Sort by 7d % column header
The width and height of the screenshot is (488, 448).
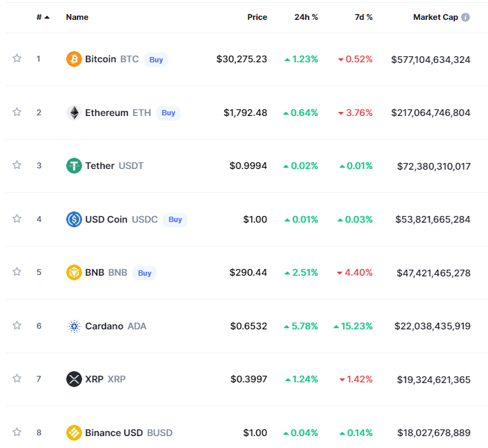point(364,17)
